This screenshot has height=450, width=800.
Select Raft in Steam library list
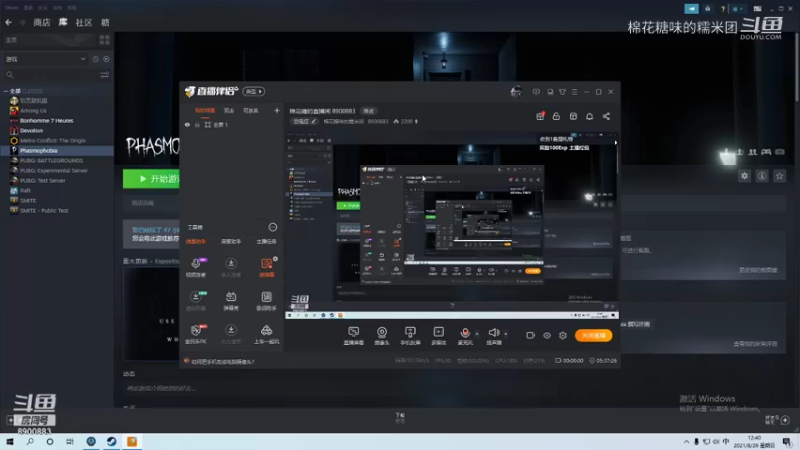point(25,190)
